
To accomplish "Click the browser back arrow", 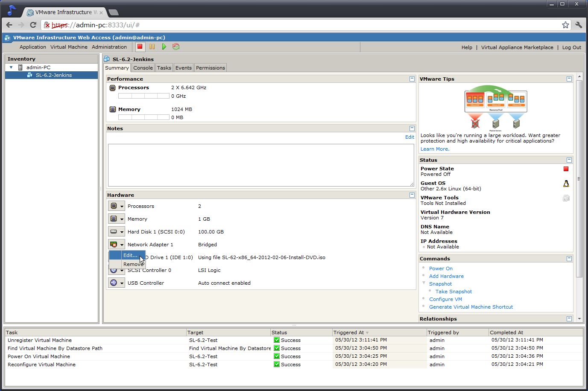I will click(9, 25).
